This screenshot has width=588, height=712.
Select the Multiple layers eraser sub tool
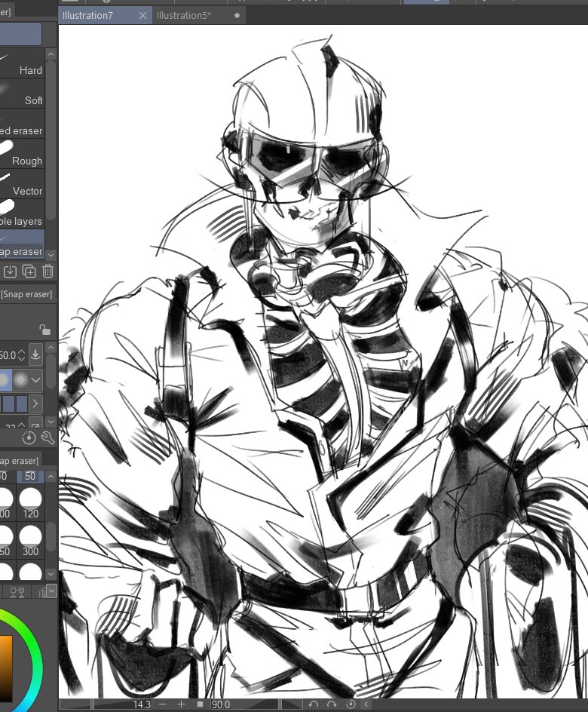click(x=22, y=214)
